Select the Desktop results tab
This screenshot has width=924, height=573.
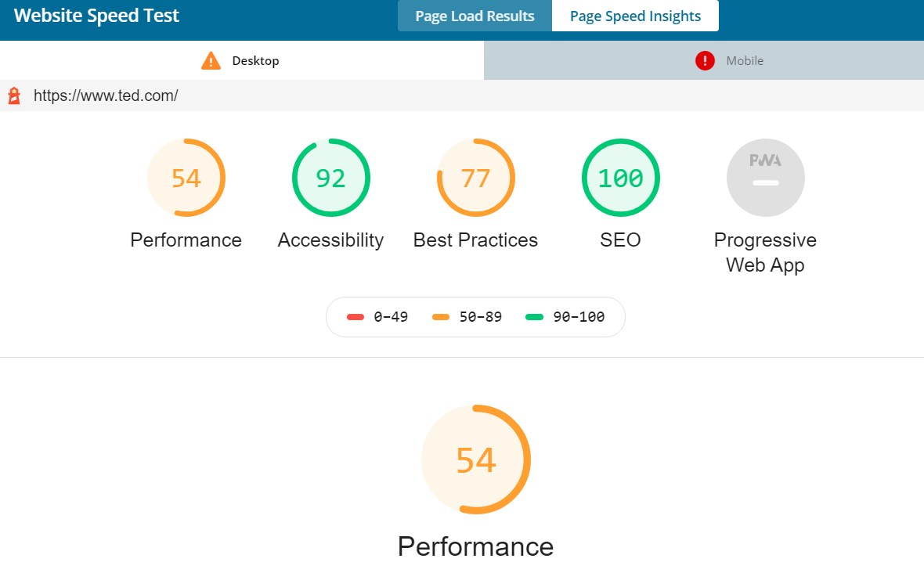coord(242,60)
